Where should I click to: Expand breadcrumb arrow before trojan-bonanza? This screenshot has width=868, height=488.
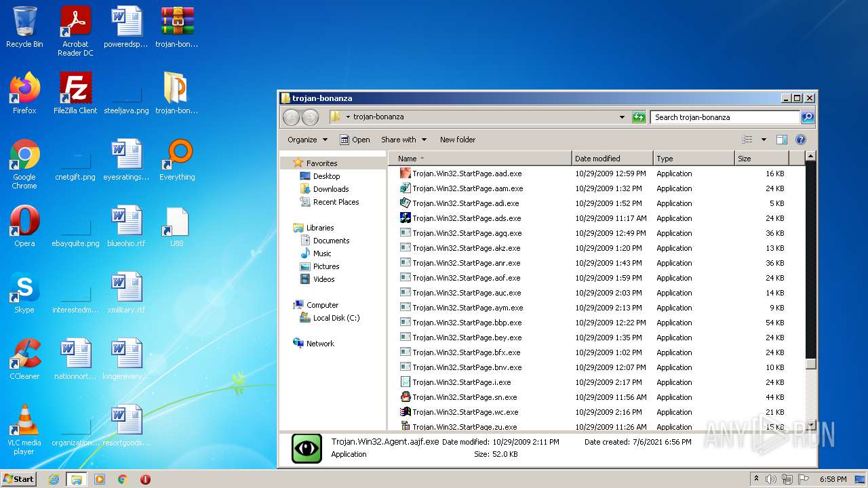(x=348, y=117)
